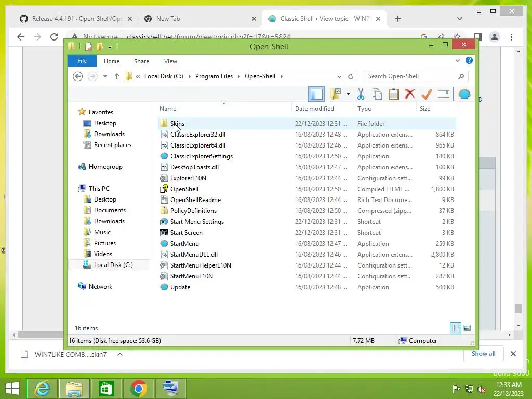The width and height of the screenshot is (532, 399).
Task: Open Recent places in navigation pane
Action: 113,145
